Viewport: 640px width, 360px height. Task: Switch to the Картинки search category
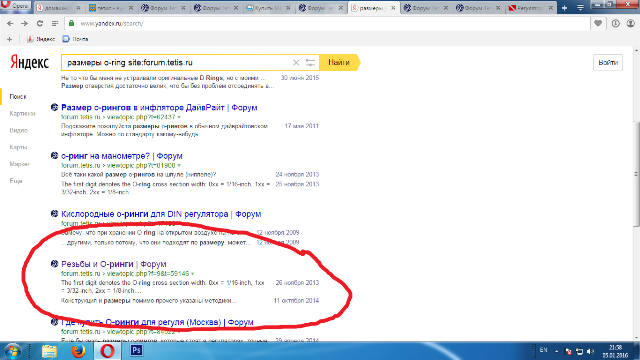click(22, 113)
